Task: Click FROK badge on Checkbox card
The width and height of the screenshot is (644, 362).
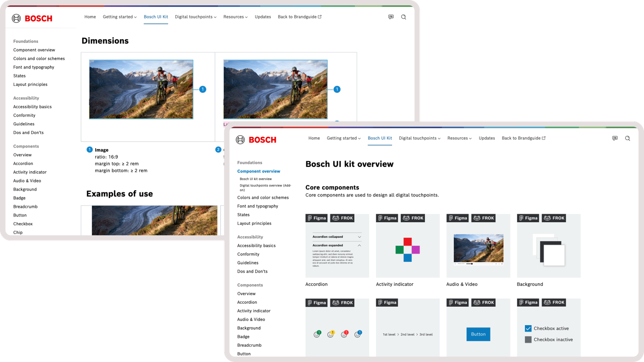Action: tap(554, 303)
